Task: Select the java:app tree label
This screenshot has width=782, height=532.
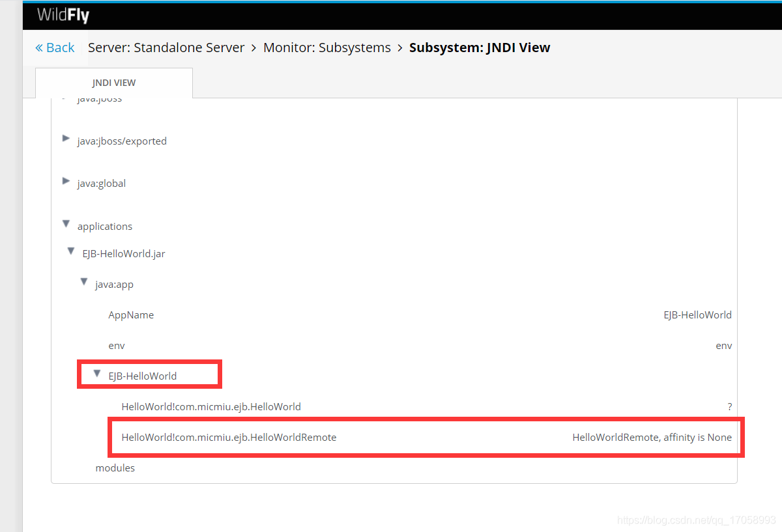Action: click(x=114, y=285)
